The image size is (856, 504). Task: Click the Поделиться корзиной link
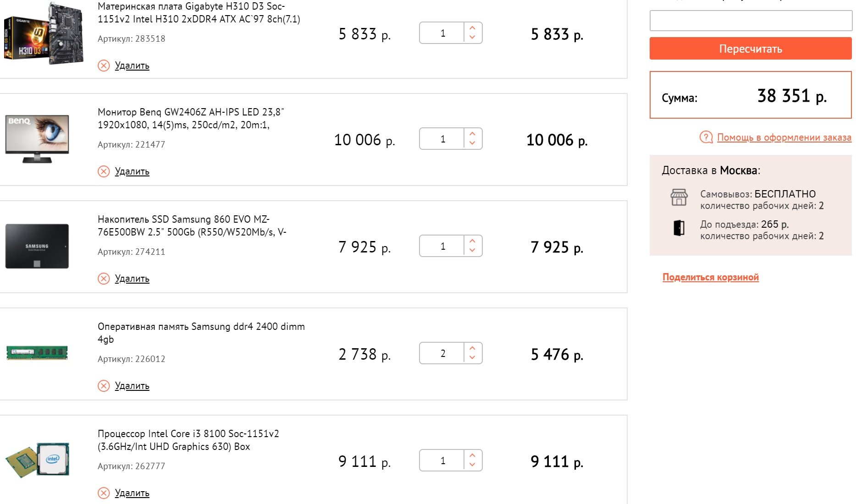710,277
